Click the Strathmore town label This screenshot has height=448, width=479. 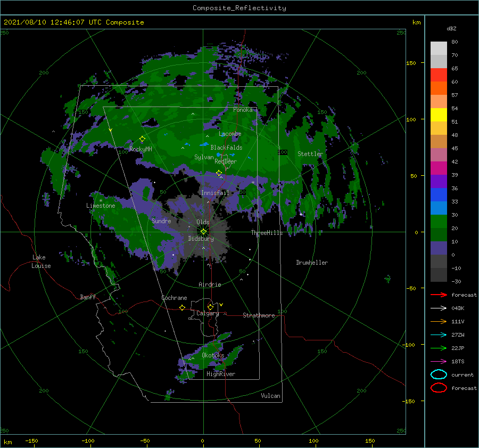point(259,315)
